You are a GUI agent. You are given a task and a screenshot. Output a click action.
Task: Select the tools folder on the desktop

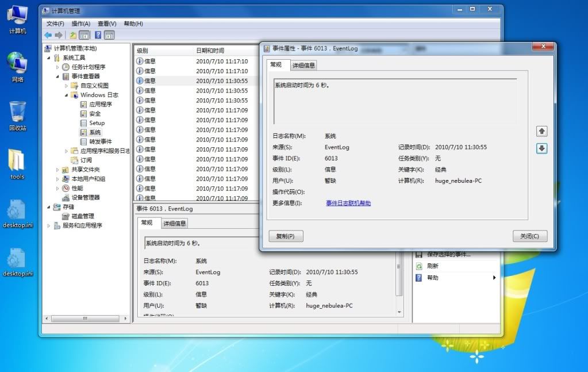tap(17, 164)
